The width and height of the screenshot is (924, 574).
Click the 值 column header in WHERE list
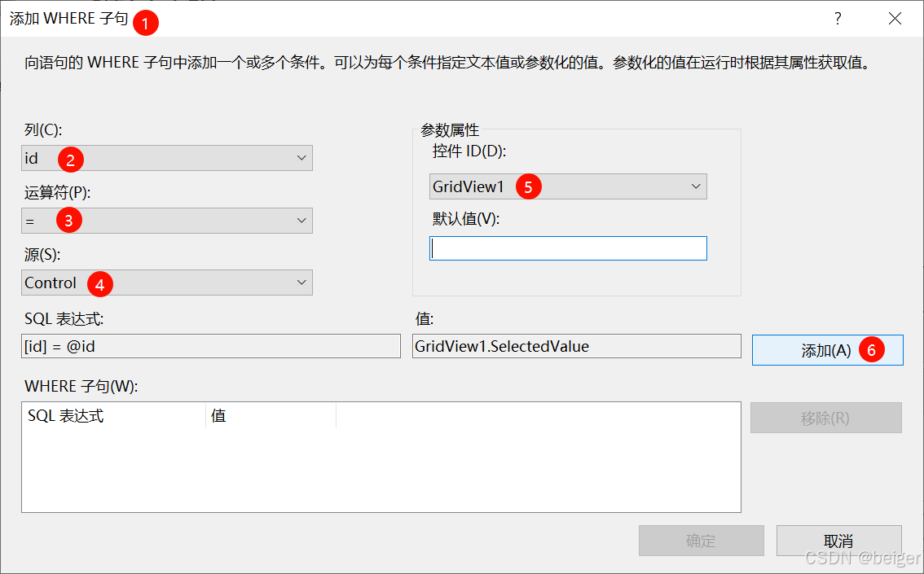tap(271, 415)
